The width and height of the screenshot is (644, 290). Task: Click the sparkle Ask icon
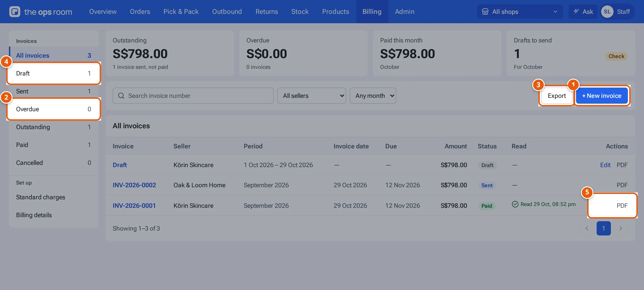[x=576, y=11]
